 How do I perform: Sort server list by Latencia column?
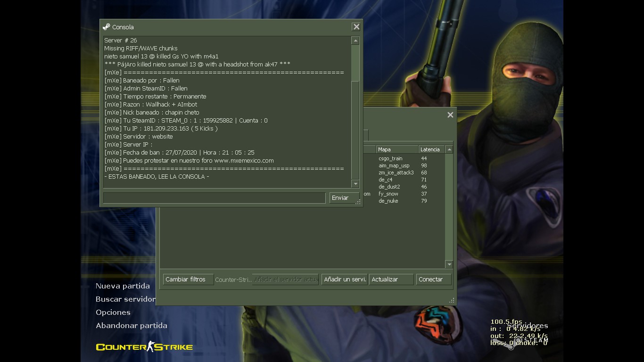(x=432, y=149)
